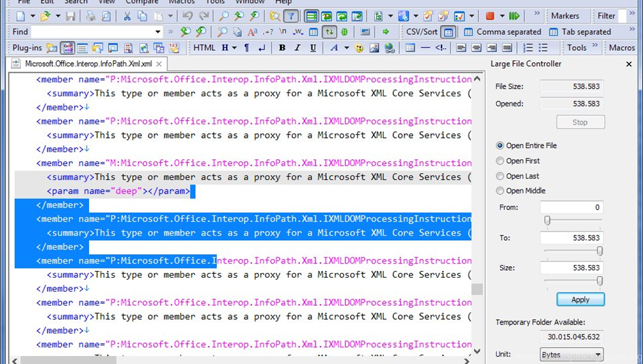643x364 pixels.
Task: Switch to Tab separated mode
Action: [x=580, y=32]
